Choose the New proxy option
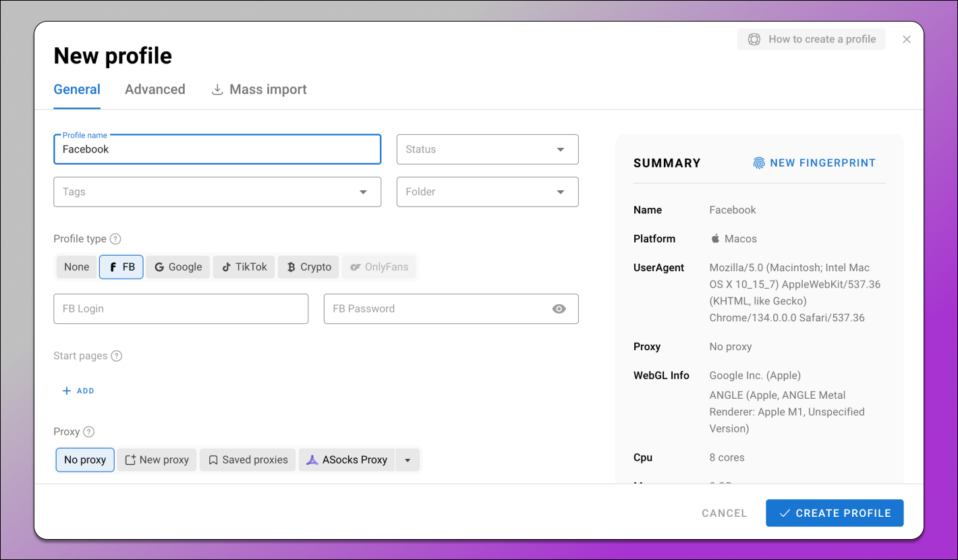The image size is (958, 560). point(157,459)
